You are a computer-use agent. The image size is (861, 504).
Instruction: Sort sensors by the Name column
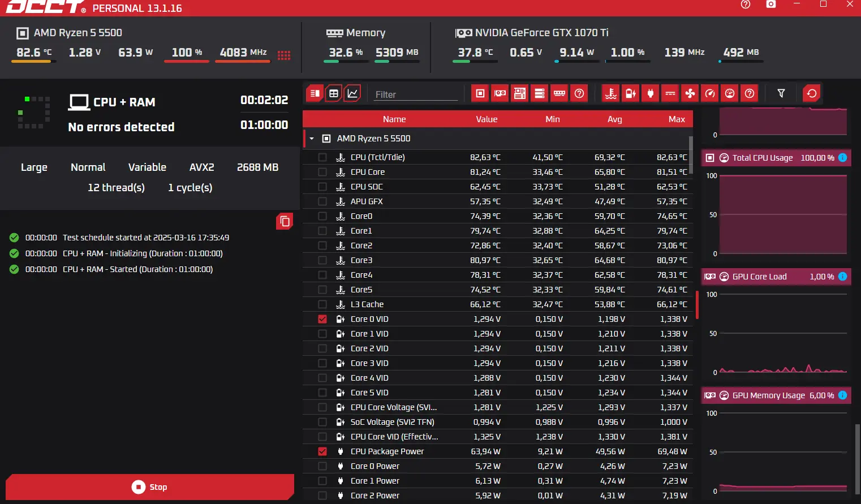point(394,119)
